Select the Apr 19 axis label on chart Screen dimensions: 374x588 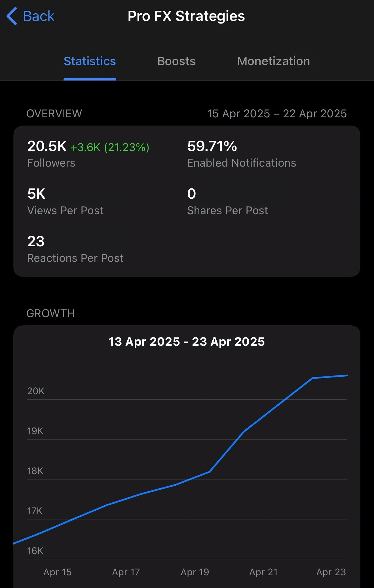195,572
